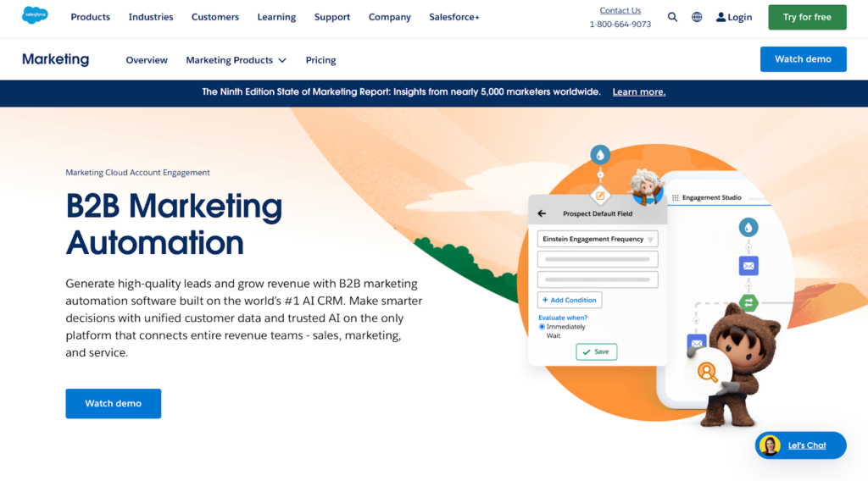Click the phone number 1-800-664-9073

coord(620,25)
